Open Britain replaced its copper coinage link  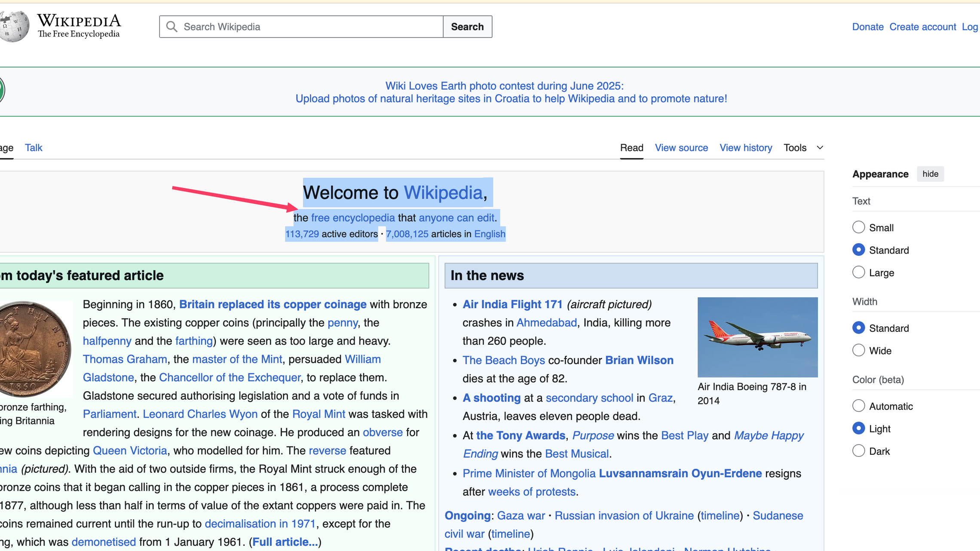click(273, 304)
